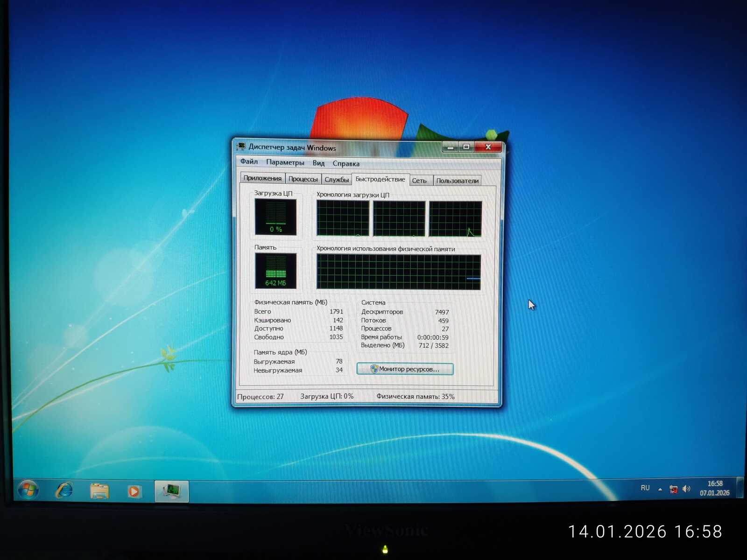Click "Процессов" in the Система group
This screenshot has width=747, height=560.
point(405,329)
